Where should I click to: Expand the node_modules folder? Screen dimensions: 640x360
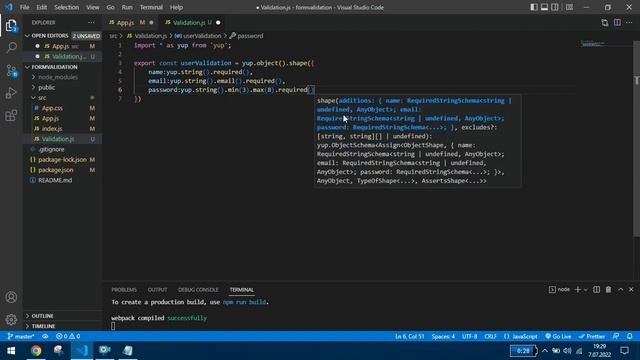[62, 77]
